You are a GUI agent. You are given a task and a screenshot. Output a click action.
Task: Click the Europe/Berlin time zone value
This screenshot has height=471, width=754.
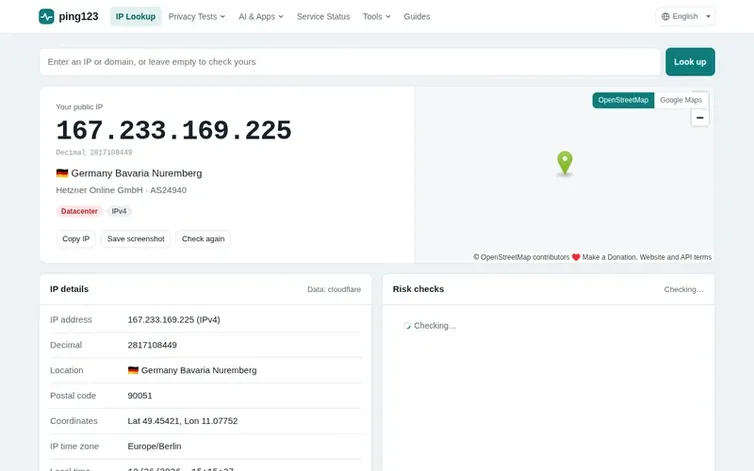[154, 446]
